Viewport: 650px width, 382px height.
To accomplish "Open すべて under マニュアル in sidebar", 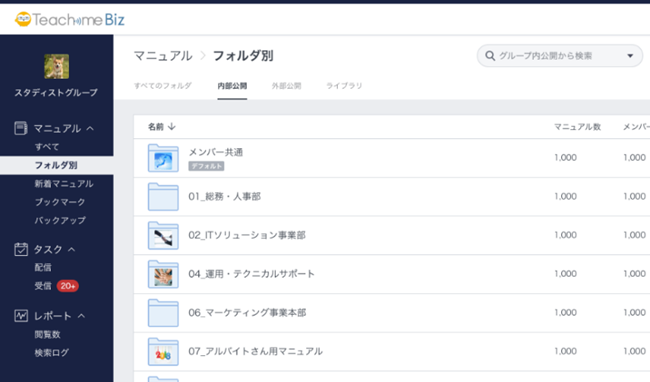I will 47,147.
